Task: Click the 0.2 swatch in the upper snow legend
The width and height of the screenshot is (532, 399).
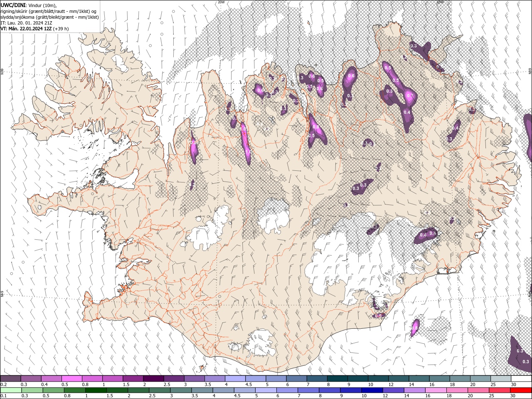Action: (10, 379)
